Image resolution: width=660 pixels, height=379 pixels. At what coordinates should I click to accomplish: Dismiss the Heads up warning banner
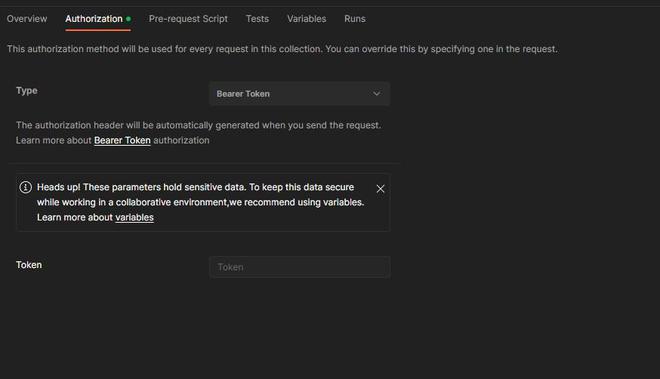point(381,189)
